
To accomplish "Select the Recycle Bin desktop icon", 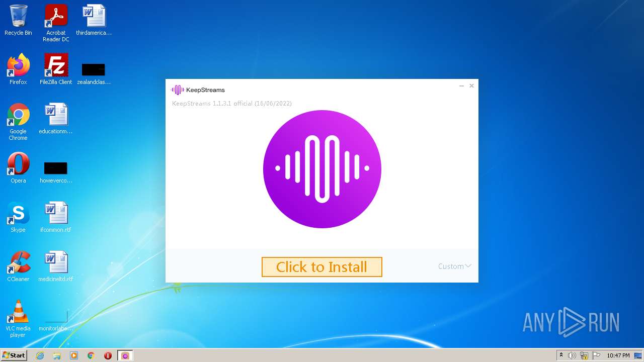I will (x=18, y=21).
